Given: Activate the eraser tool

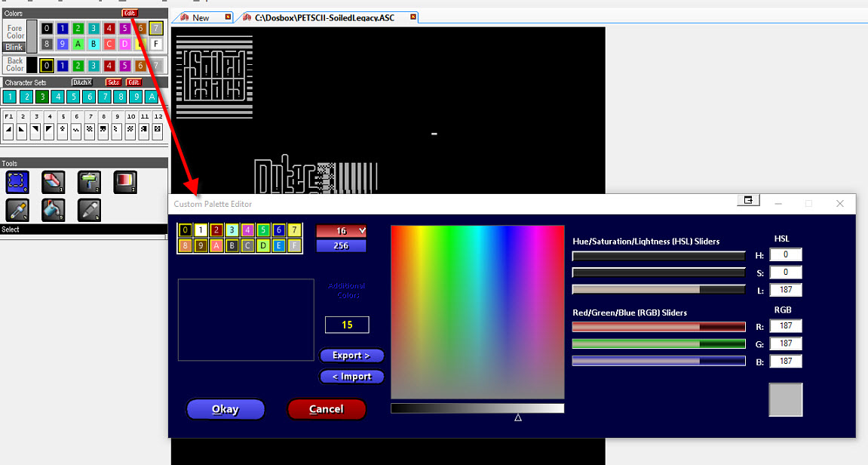Looking at the screenshot, I should (x=53, y=181).
